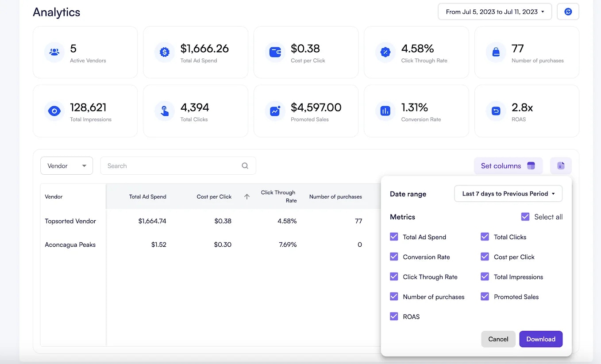601x364 pixels.
Task: Uncheck the Total Clicks metric
Action: [x=485, y=237]
